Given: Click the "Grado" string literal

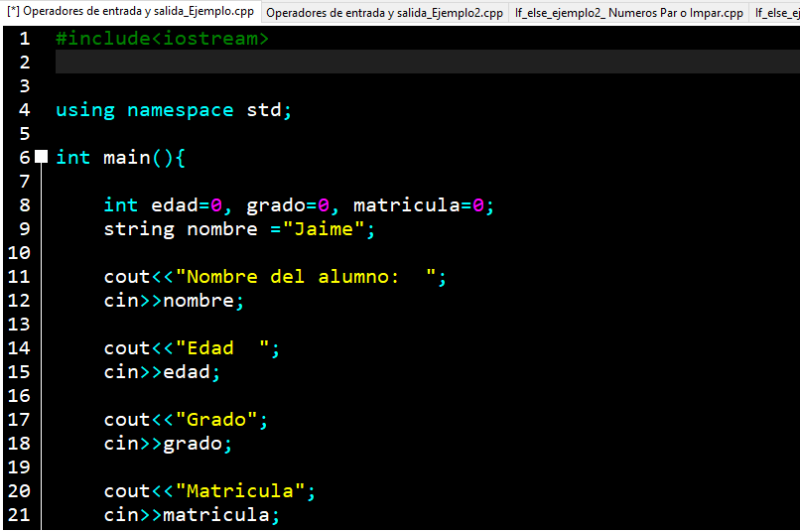Looking at the screenshot, I should coord(217,420).
